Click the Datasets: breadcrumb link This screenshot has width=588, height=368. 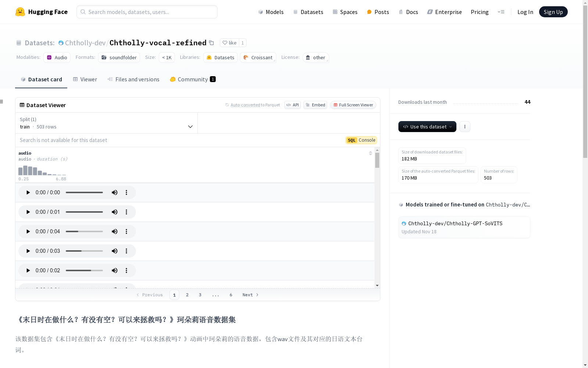tap(39, 43)
